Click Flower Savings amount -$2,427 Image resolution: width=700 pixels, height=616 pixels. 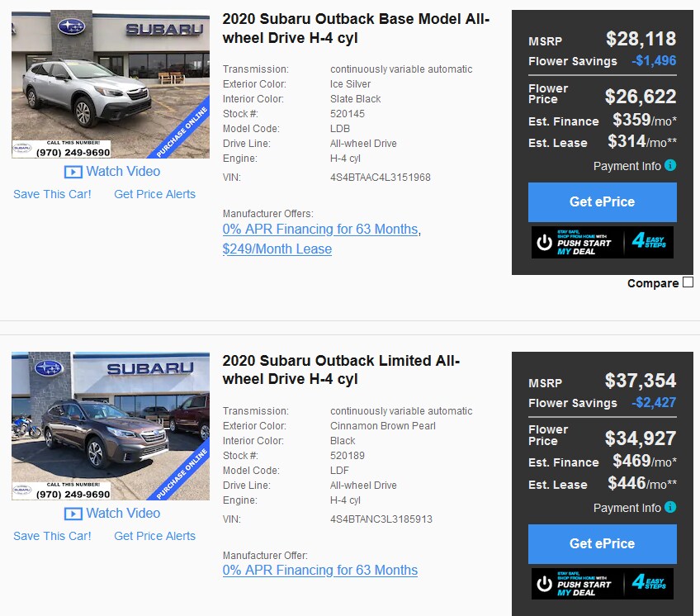point(654,402)
